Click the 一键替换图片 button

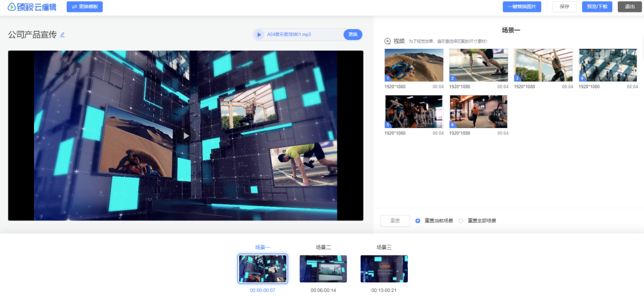(x=522, y=7)
